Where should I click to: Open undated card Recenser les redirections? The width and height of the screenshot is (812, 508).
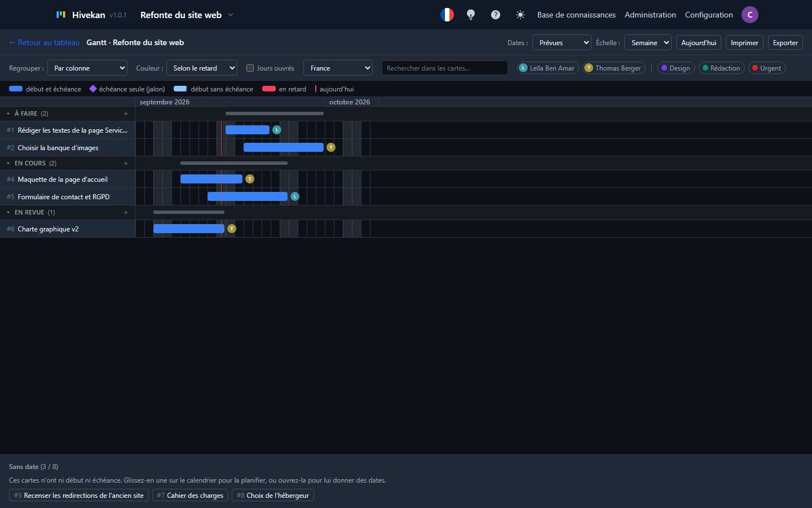point(79,495)
